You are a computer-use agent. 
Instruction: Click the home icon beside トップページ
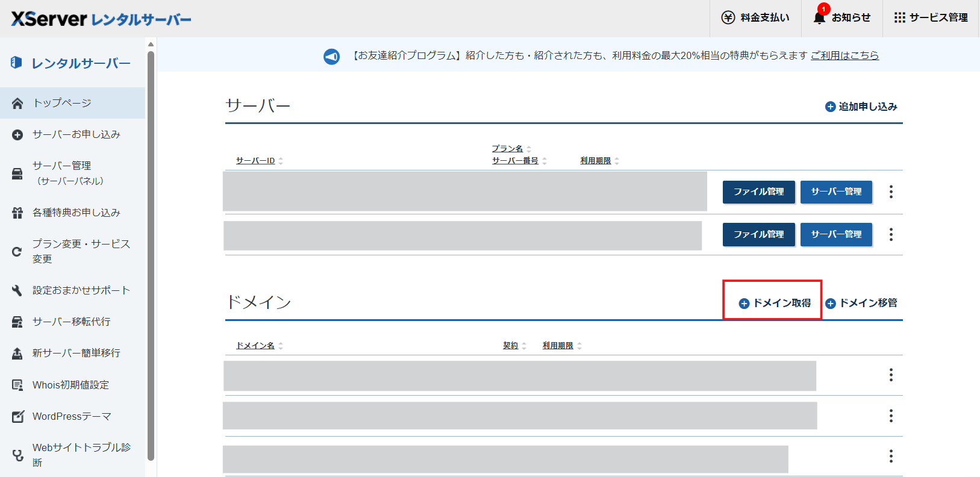pos(17,103)
